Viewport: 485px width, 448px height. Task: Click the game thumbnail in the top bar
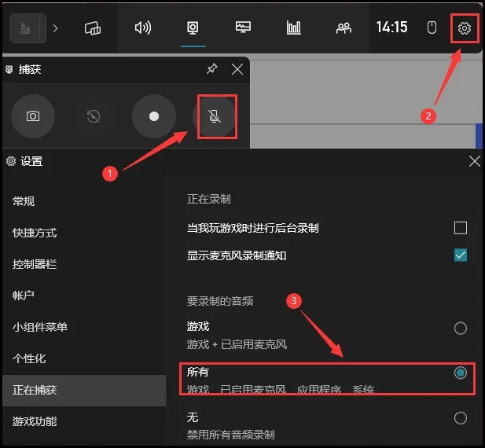[x=28, y=28]
